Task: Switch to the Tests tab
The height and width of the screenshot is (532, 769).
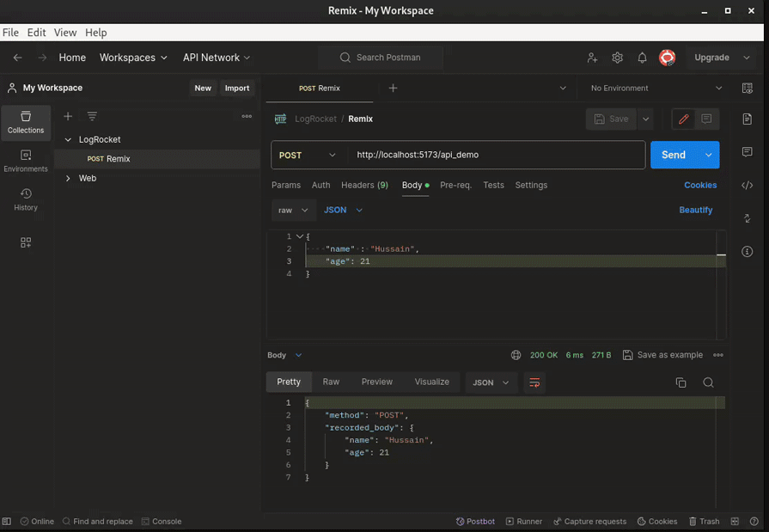Action: 494,185
